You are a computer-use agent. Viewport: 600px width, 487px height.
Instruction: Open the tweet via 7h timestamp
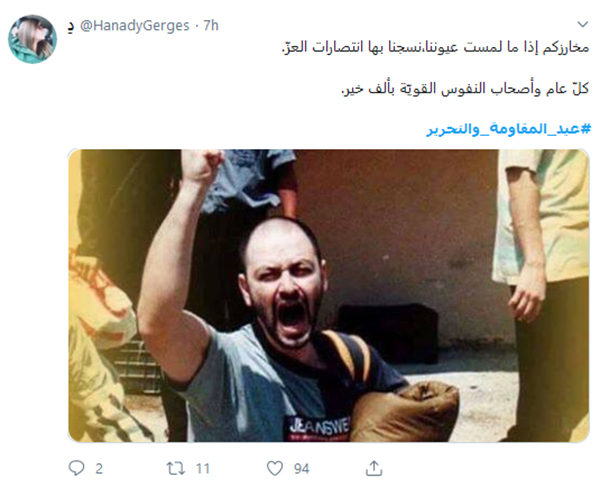coord(211,26)
